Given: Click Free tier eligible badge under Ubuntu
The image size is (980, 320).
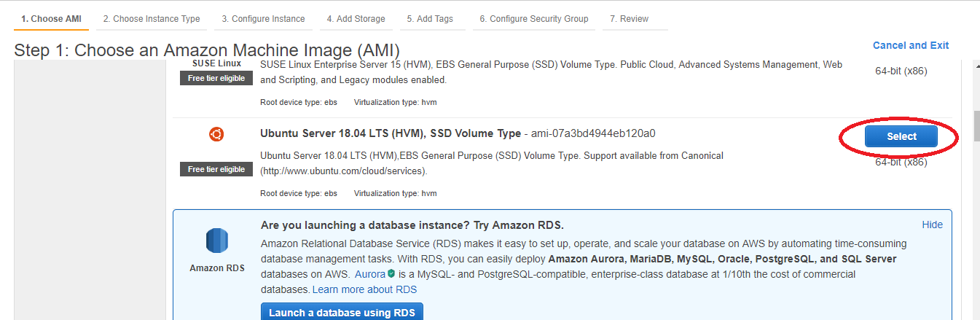Looking at the screenshot, I should pyautogui.click(x=216, y=169).
